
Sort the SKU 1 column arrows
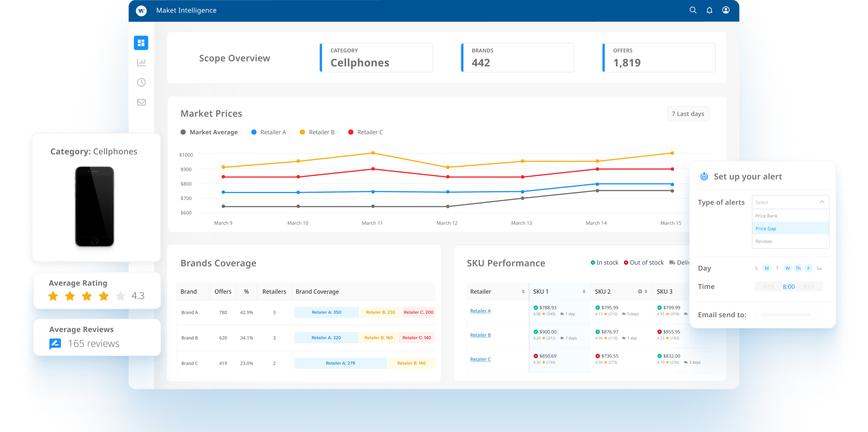click(584, 291)
